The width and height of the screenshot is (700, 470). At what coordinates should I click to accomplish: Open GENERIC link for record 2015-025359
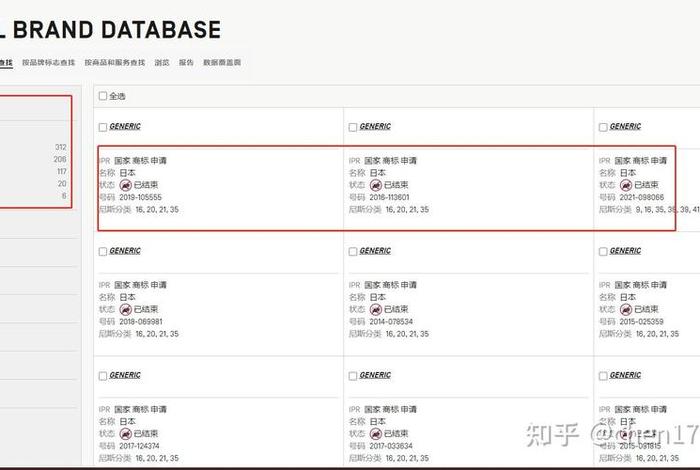point(625,251)
